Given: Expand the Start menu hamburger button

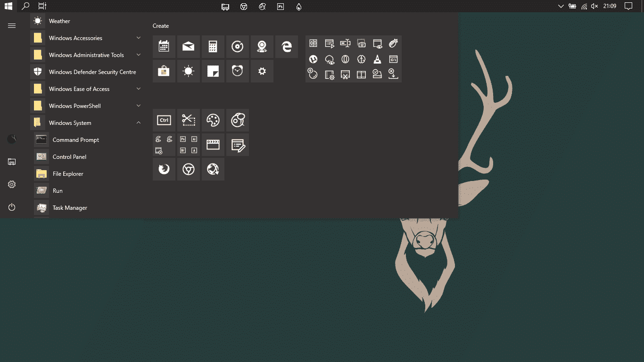Looking at the screenshot, I should point(12,26).
